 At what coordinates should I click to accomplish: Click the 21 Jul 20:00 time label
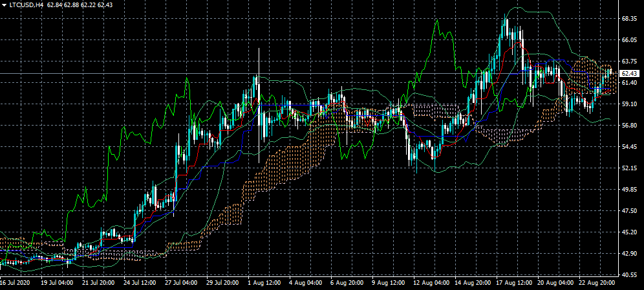pos(98,283)
